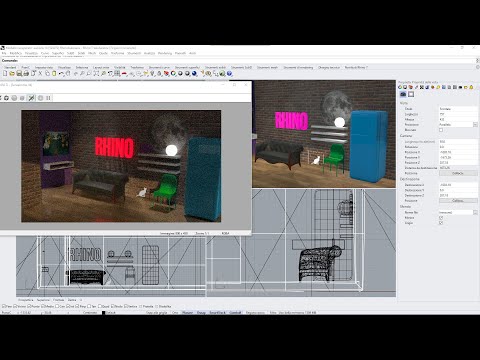This screenshot has height=360, width=480.
Task: Open the Modifica menu
Action: click(15, 53)
